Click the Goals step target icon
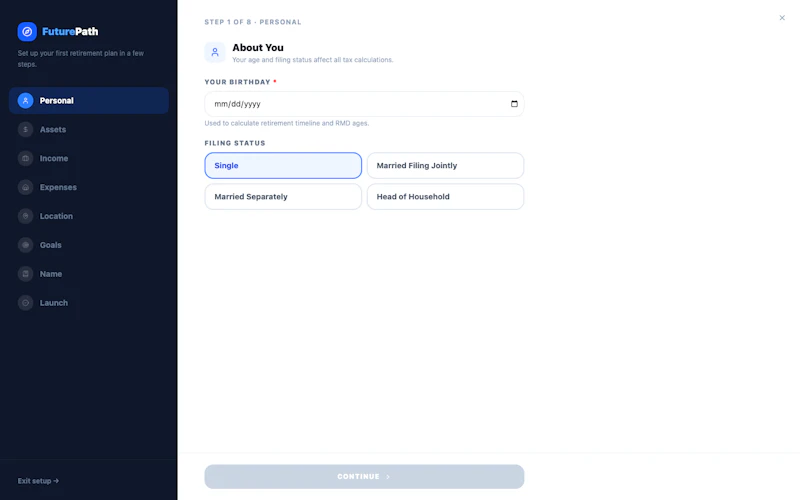The image size is (800, 500). (26, 245)
